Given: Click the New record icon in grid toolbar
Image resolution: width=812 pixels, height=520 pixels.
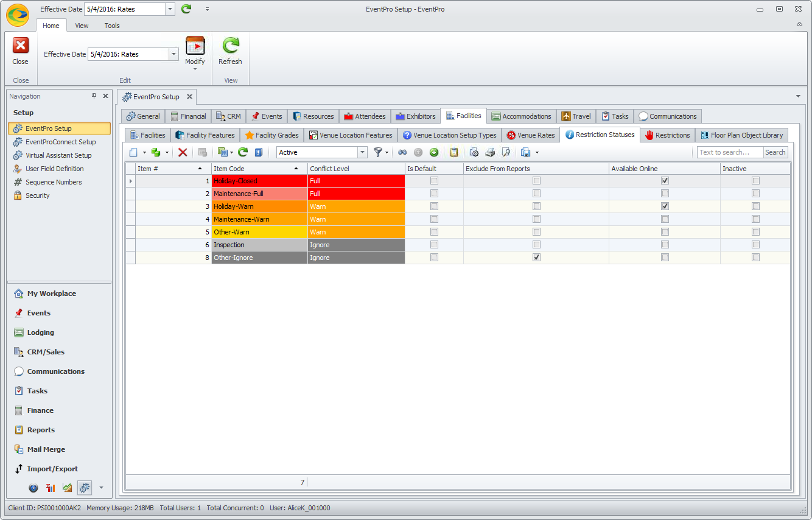Looking at the screenshot, I should (x=133, y=152).
